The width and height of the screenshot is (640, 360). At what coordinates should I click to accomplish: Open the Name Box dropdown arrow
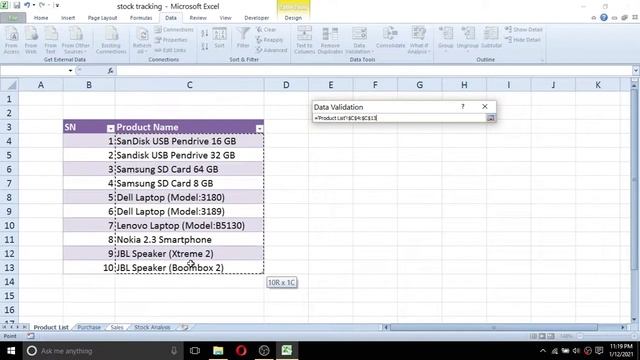(x=70, y=71)
